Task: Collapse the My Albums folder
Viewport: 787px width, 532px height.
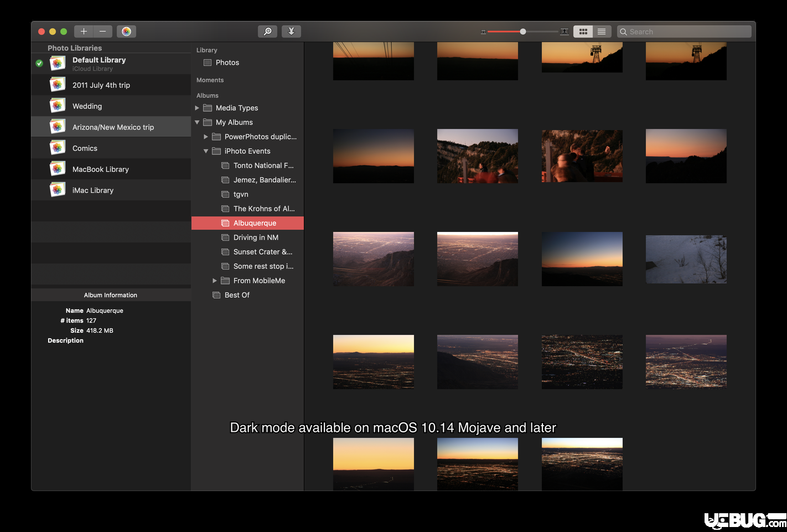Action: click(x=197, y=122)
